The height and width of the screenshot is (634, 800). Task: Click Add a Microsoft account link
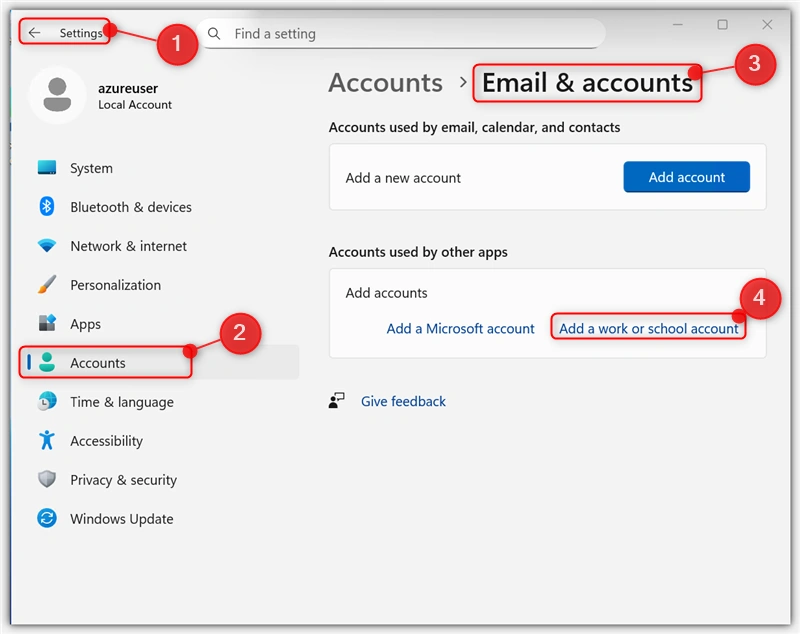click(x=460, y=328)
